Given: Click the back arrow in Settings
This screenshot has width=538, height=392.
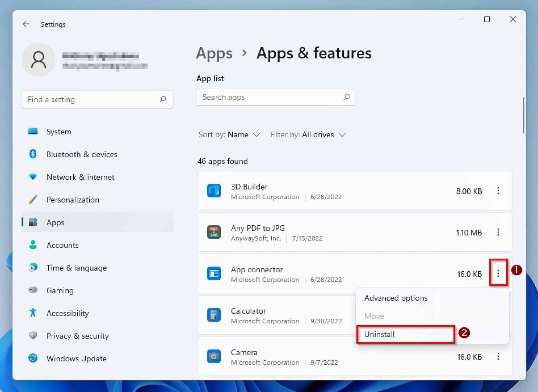Looking at the screenshot, I should pos(26,24).
